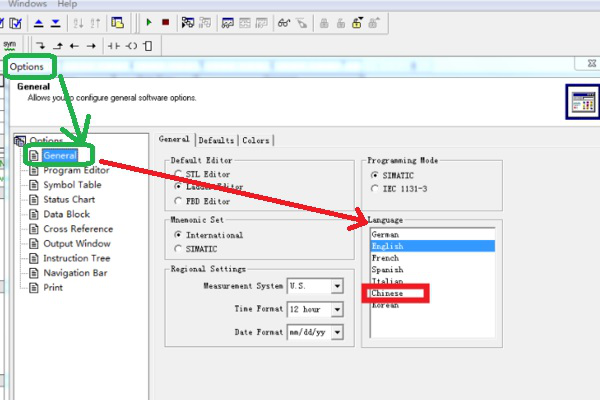Open the Date Format dropdown
The height and width of the screenshot is (400, 600).
click(x=337, y=330)
